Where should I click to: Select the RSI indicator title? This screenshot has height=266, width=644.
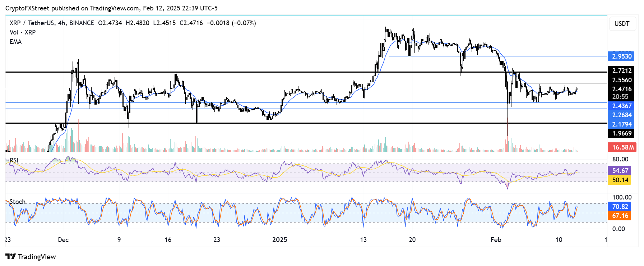click(14, 160)
